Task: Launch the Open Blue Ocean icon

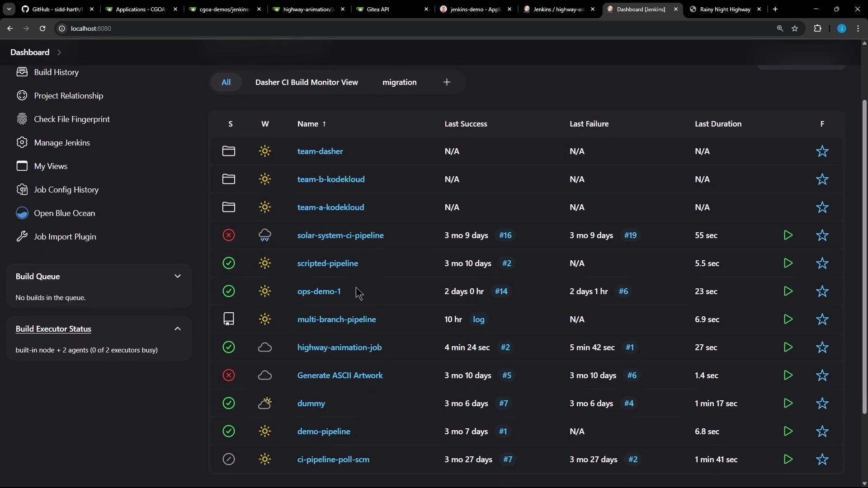Action: [22, 213]
